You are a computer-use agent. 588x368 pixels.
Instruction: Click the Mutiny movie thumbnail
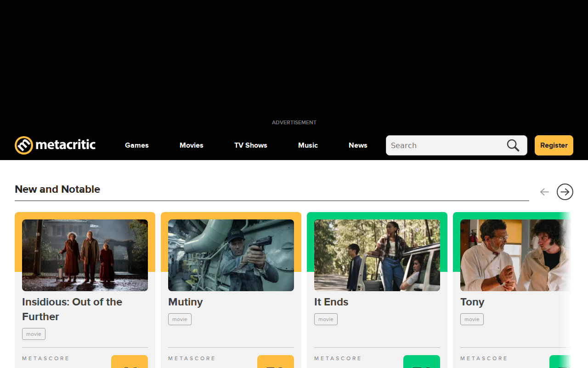(231, 255)
